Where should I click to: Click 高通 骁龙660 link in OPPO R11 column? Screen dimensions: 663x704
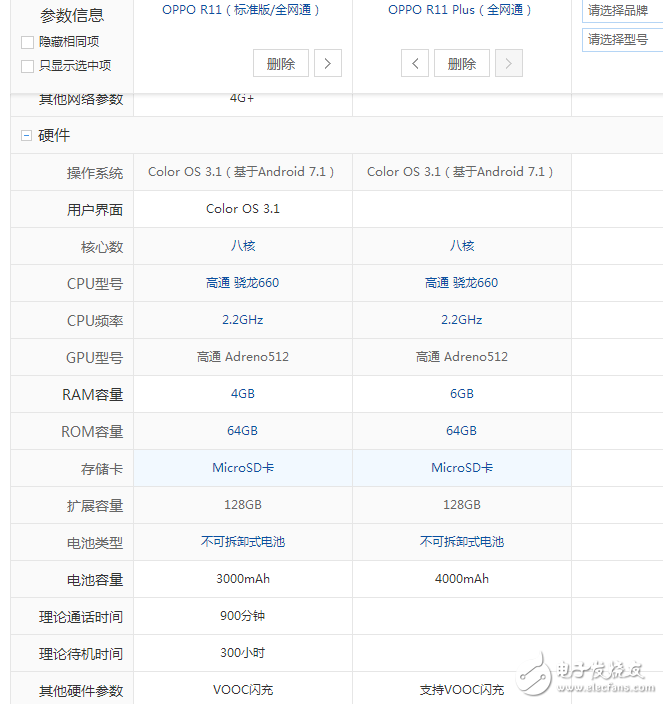pos(242,283)
